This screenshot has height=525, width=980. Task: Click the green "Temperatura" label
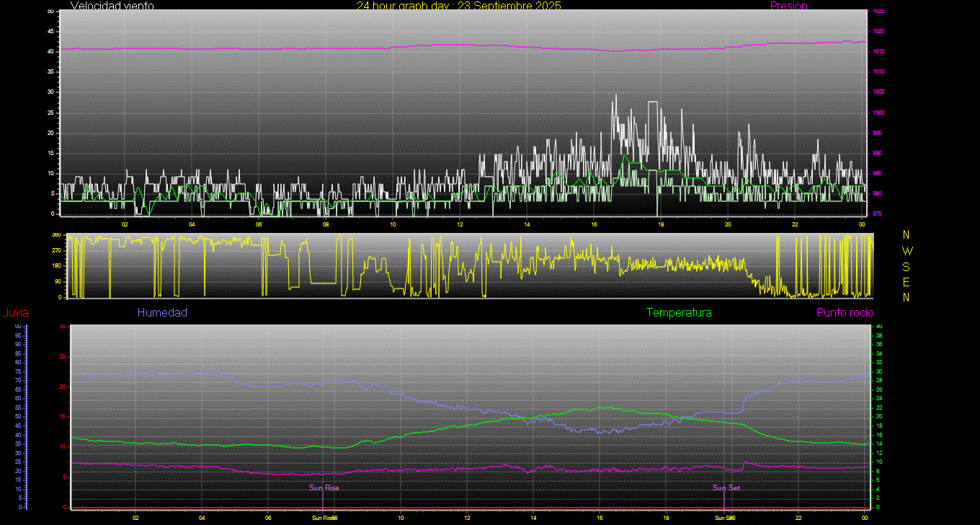(x=679, y=312)
